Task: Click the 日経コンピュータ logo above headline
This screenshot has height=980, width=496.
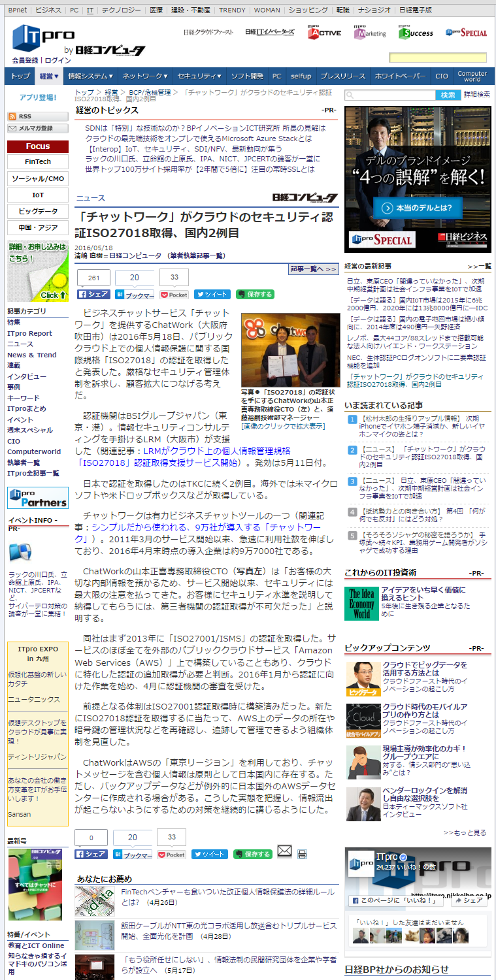Action: pos(305,198)
